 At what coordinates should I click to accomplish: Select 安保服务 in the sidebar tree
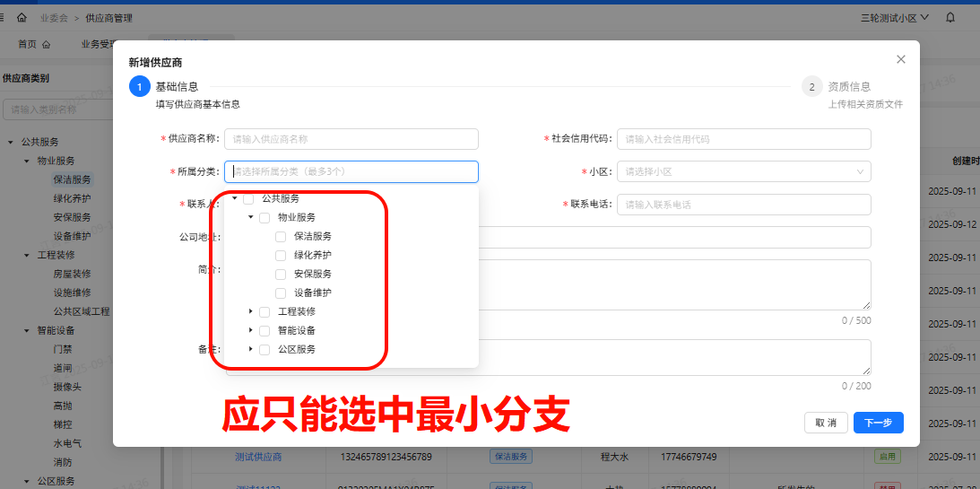point(73,218)
